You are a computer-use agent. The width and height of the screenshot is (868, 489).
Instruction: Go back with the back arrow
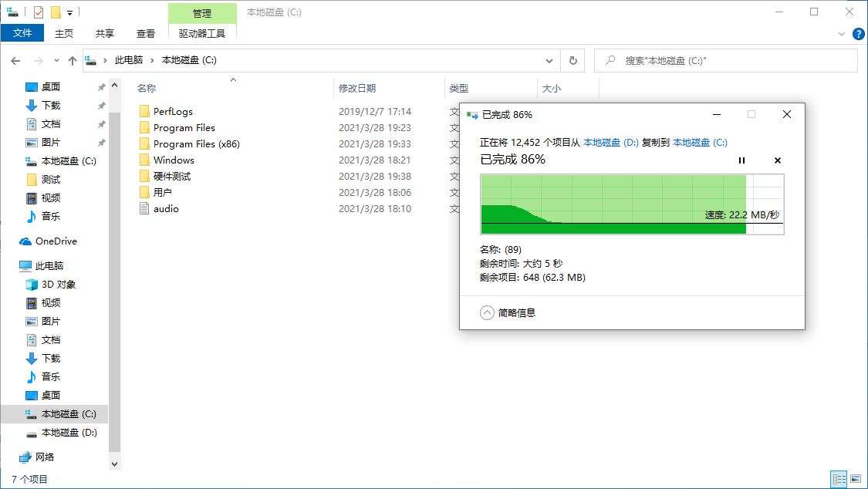15,60
